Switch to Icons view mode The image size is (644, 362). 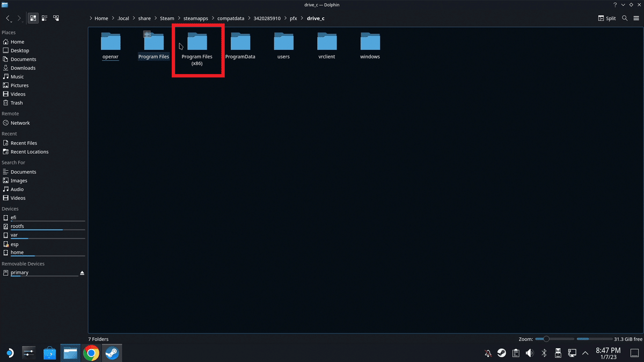click(x=33, y=18)
